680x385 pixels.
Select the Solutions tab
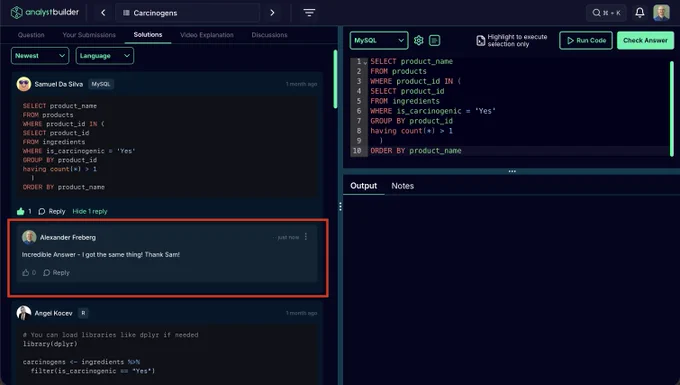[x=148, y=35]
